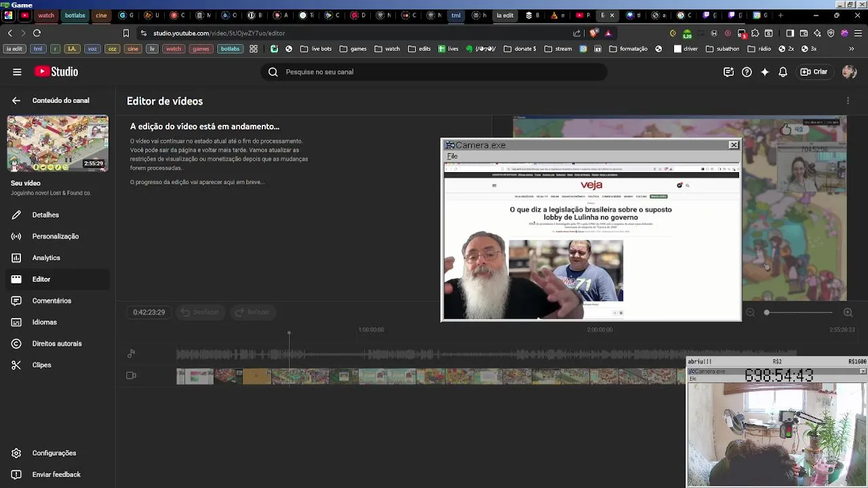868x488 pixels.
Task: Open the Studio messages icon near help
Action: pos(728,72)
